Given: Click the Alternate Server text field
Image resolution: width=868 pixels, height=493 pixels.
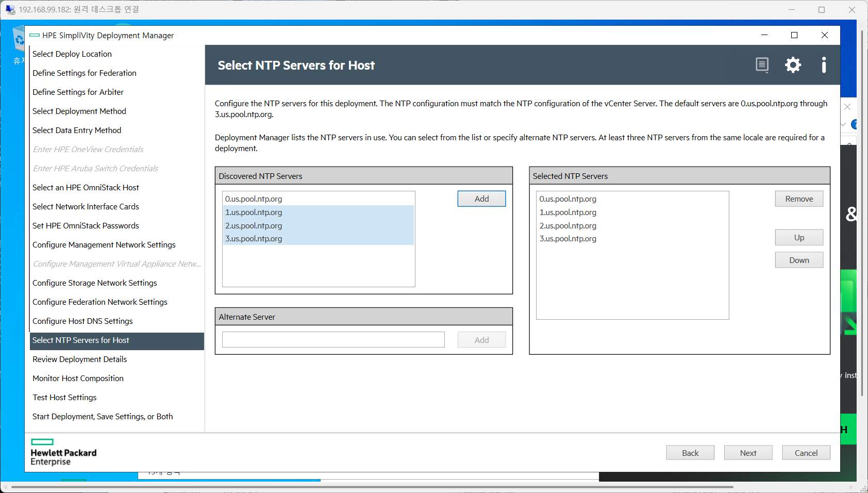Looking at the screenshot, I should click(x=333, y=340).
